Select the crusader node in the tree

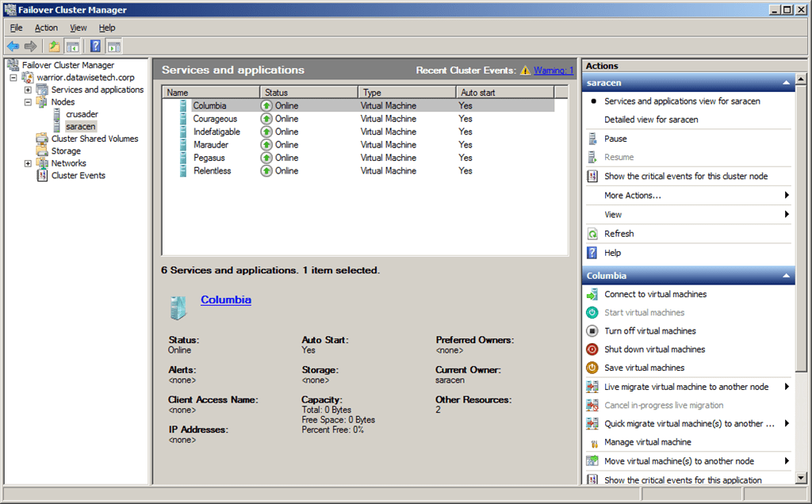coord(82,114)
